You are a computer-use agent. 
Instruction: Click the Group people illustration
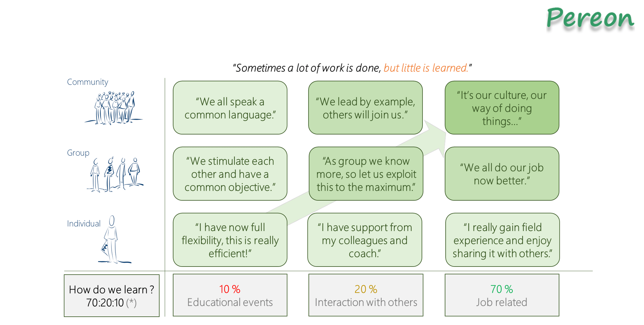coord(115,175)
